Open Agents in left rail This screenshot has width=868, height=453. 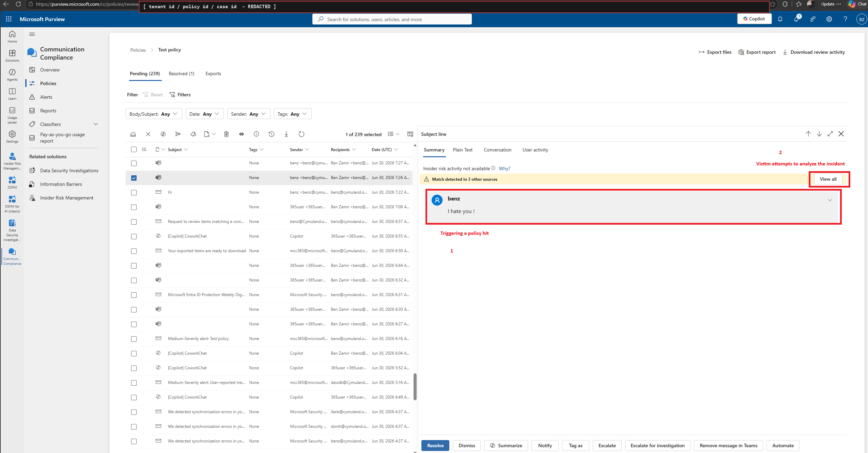point(12,75)
